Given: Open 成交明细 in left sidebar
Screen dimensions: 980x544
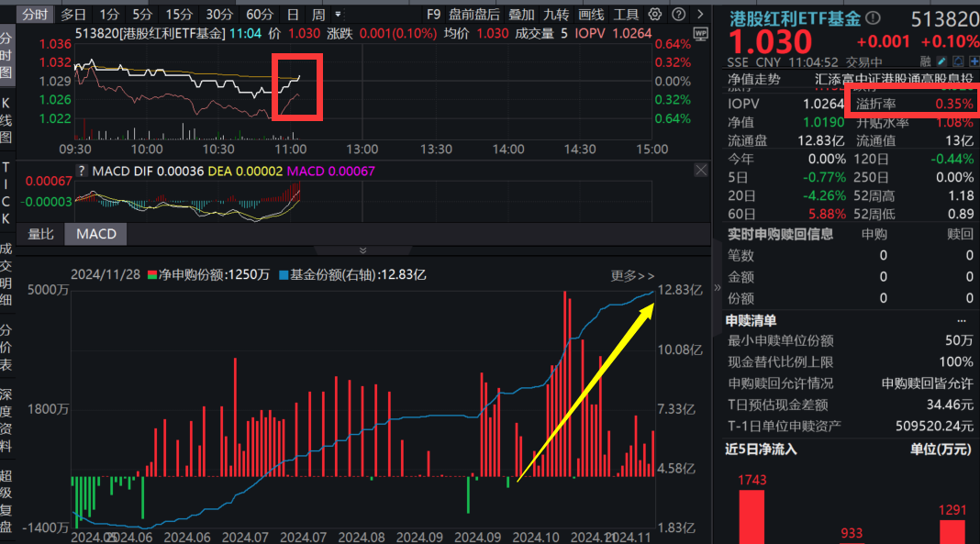Looking at the screenshot, I should [6, 275].
